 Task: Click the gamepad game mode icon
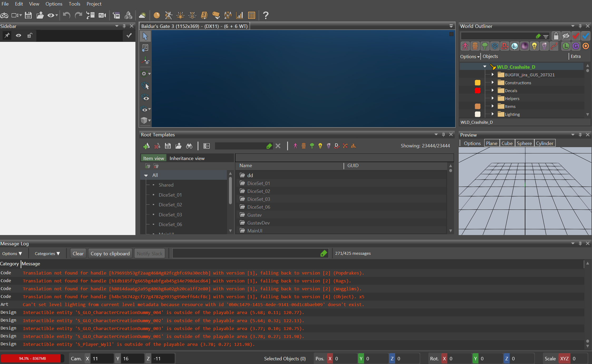(x=4, y=15)
